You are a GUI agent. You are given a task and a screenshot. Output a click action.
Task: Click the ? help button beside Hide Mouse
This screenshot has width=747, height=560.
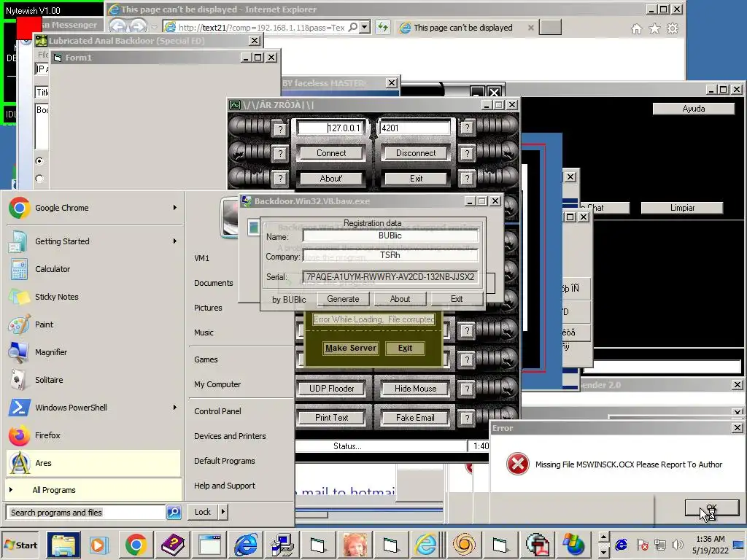(468, 389)
